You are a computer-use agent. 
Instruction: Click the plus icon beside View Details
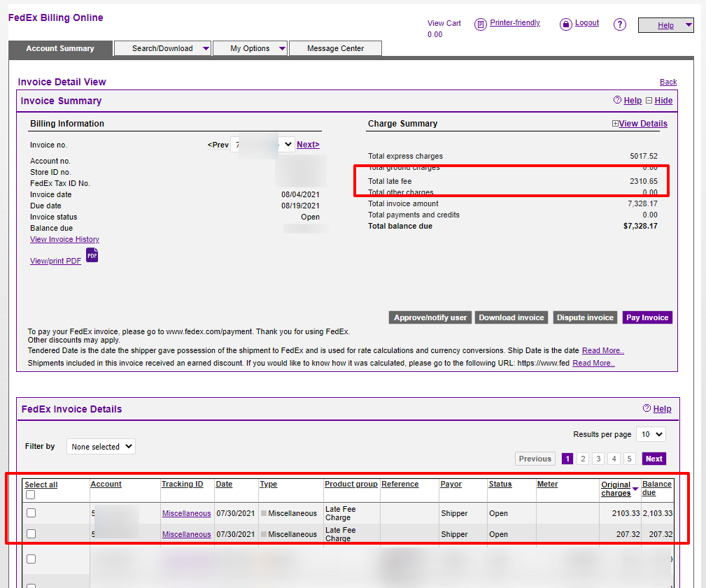tap(615, 123)
